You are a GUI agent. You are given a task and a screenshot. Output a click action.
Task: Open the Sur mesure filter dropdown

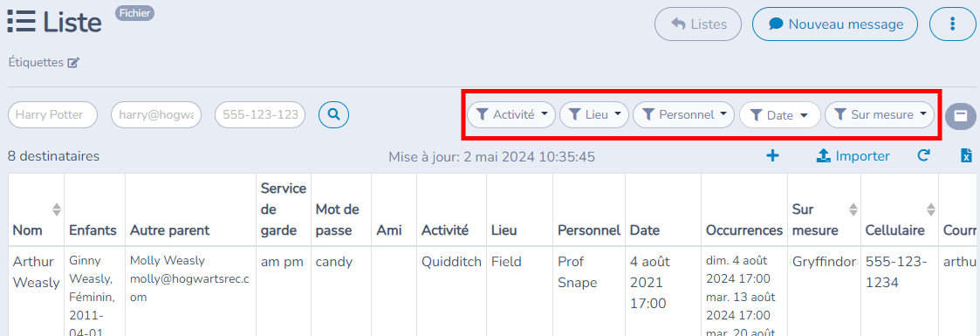click(880, 115)
